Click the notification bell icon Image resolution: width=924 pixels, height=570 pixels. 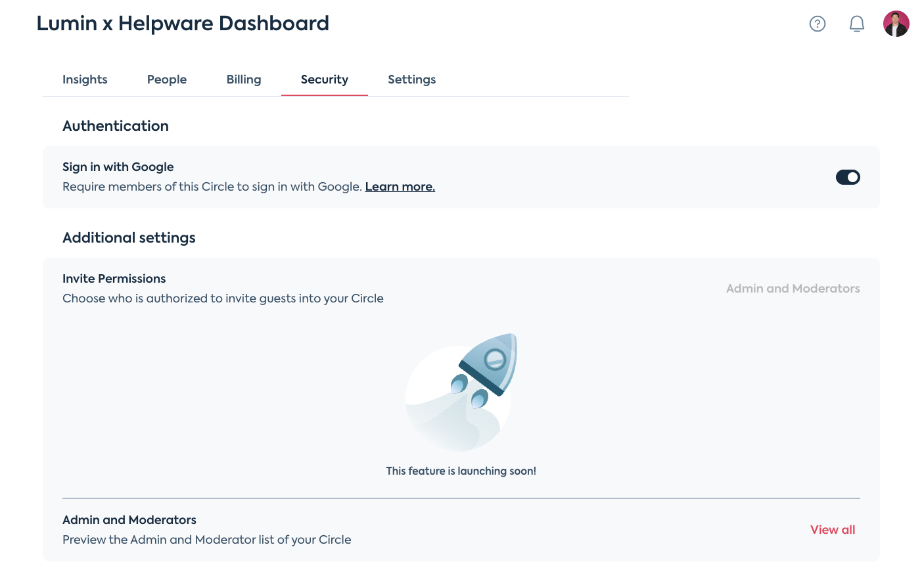tap(856, 23)
